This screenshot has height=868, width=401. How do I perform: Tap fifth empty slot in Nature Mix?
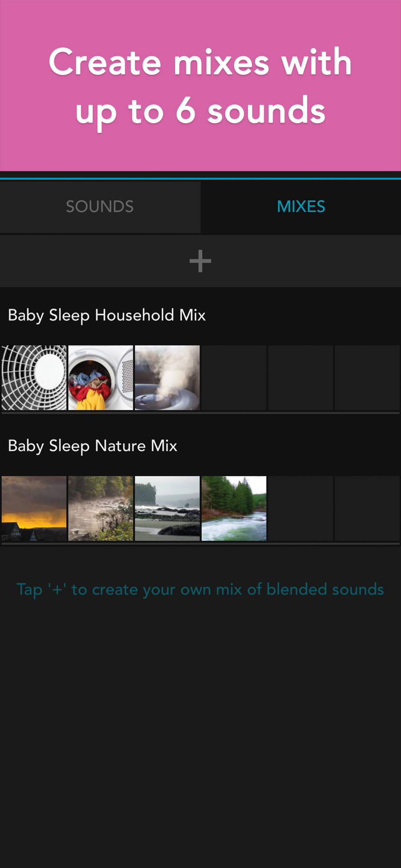coord(301,508)
